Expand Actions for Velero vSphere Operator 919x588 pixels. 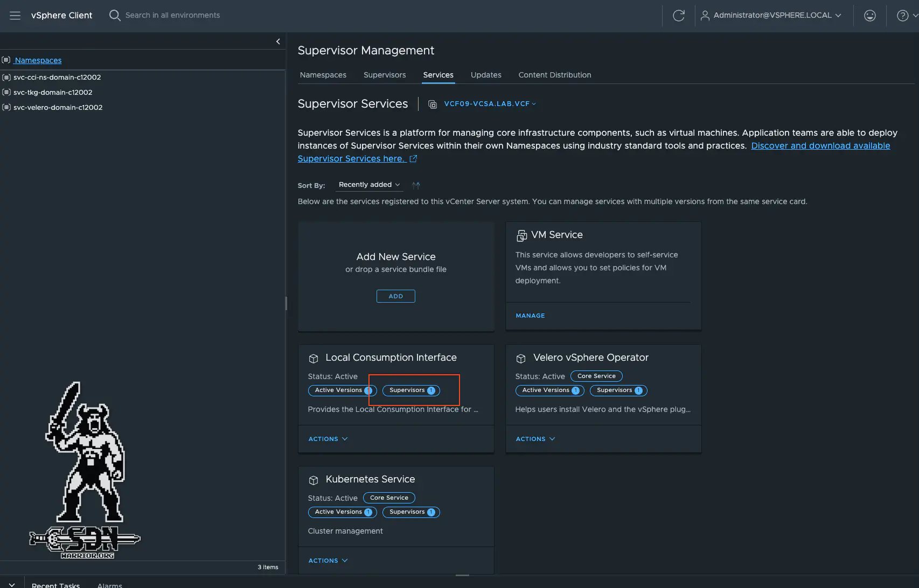click(x=535, y=439)
